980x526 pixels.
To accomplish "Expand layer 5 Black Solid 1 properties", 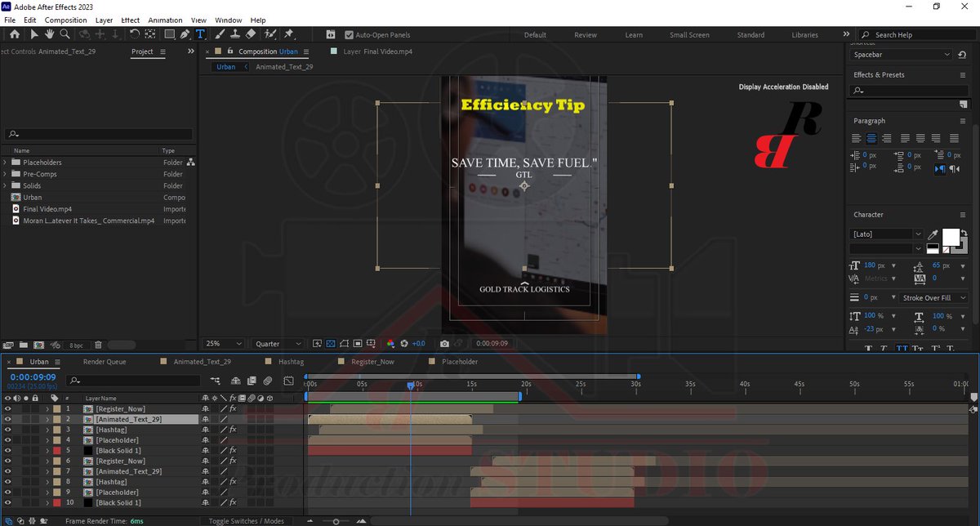I will pyautogui.click(x=47, y=451).
